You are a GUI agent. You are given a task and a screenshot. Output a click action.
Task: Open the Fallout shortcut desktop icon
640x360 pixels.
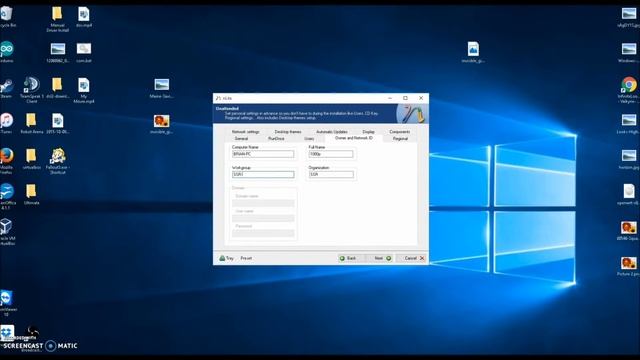click(58, 161)
